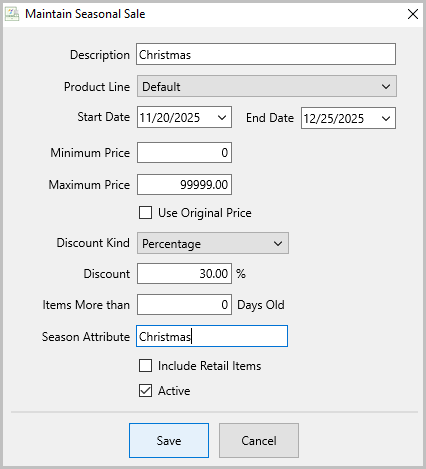
Task: Uncheck the Active checkbox
Action: click(x=145, y=391)
